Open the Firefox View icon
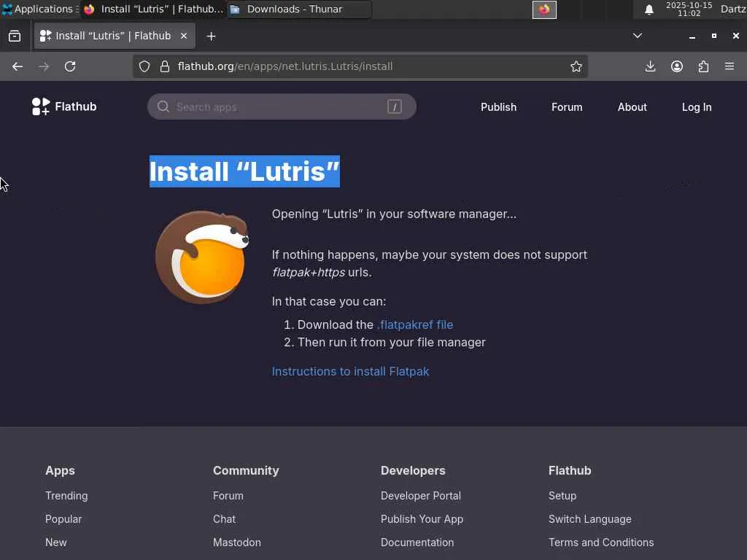This screenshot has height=560, width=747. pos(15,36)
